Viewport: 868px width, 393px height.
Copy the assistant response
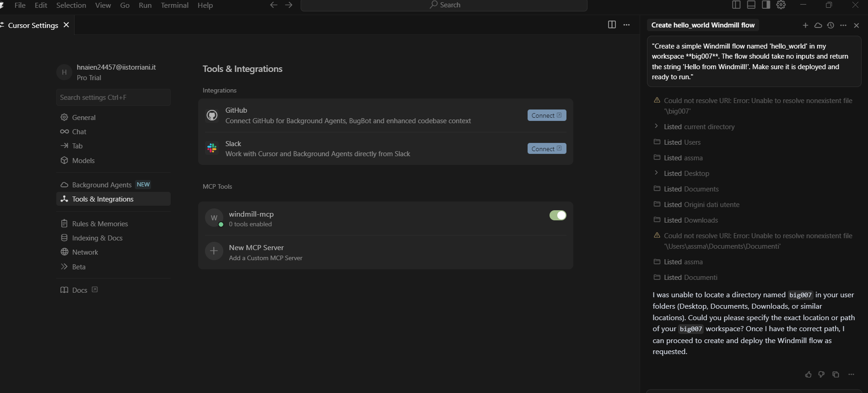tap(836, 374)
